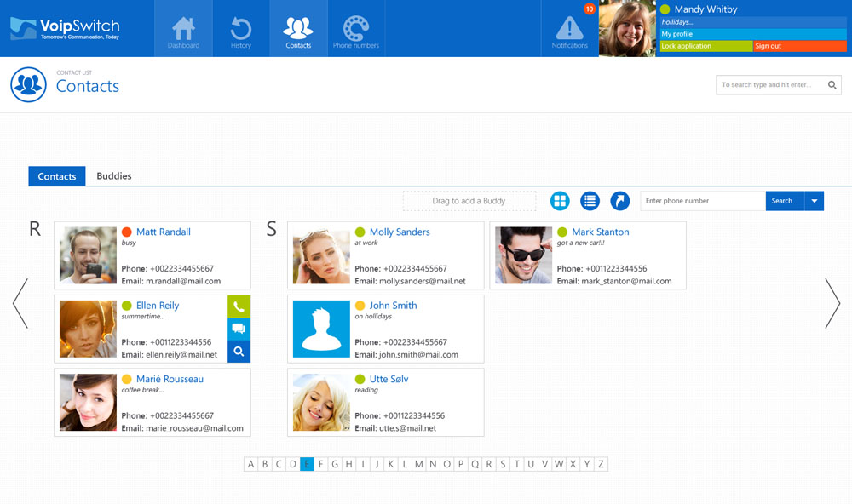This screenshot has height=504, width=852.
Task: Switch to list view layout
Action: click(590, 201)
